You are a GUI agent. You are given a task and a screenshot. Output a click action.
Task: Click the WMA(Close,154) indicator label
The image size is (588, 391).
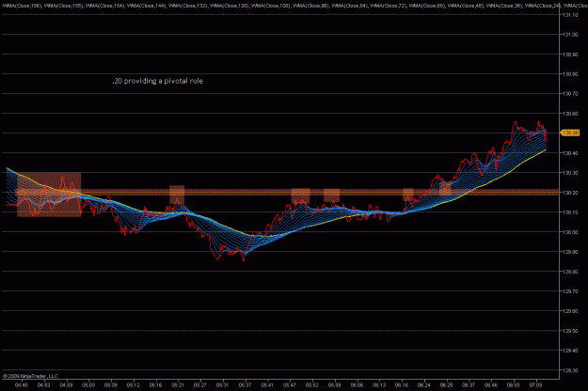[105, 6]
